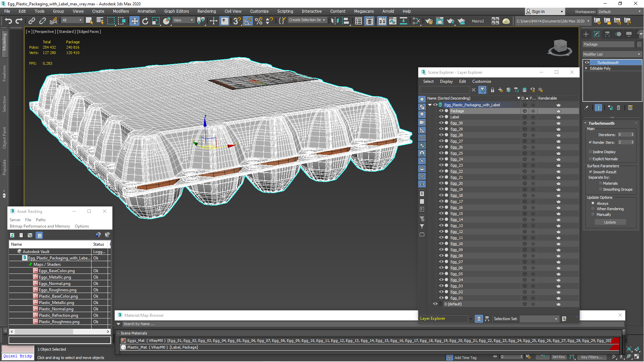Toggle visibility eye for Label object

[441, 117]
